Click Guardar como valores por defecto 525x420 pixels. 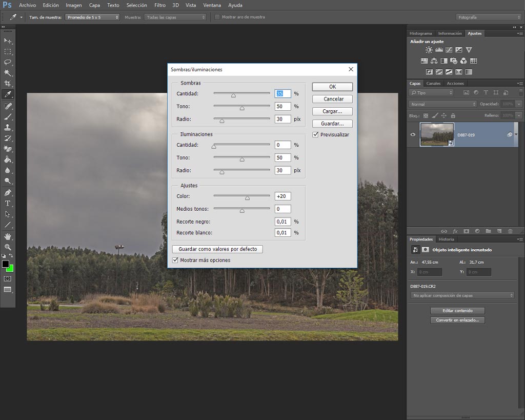[x=217, y=249]
